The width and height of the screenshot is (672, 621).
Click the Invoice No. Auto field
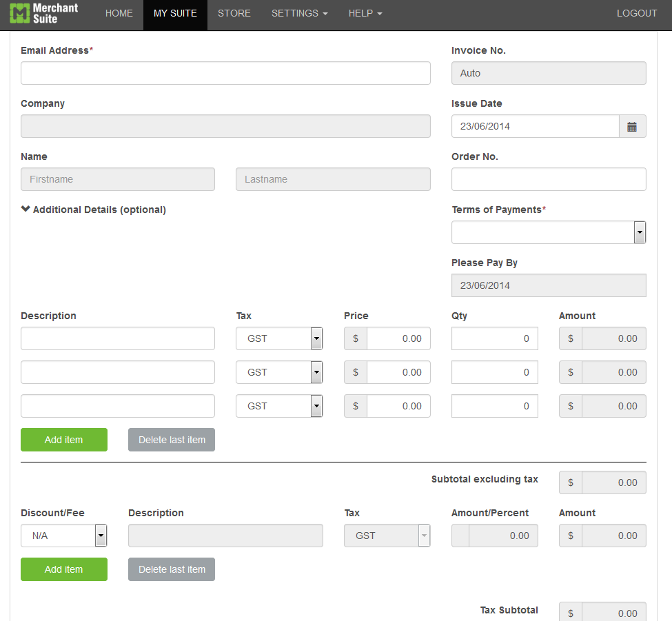click(549, 73)
